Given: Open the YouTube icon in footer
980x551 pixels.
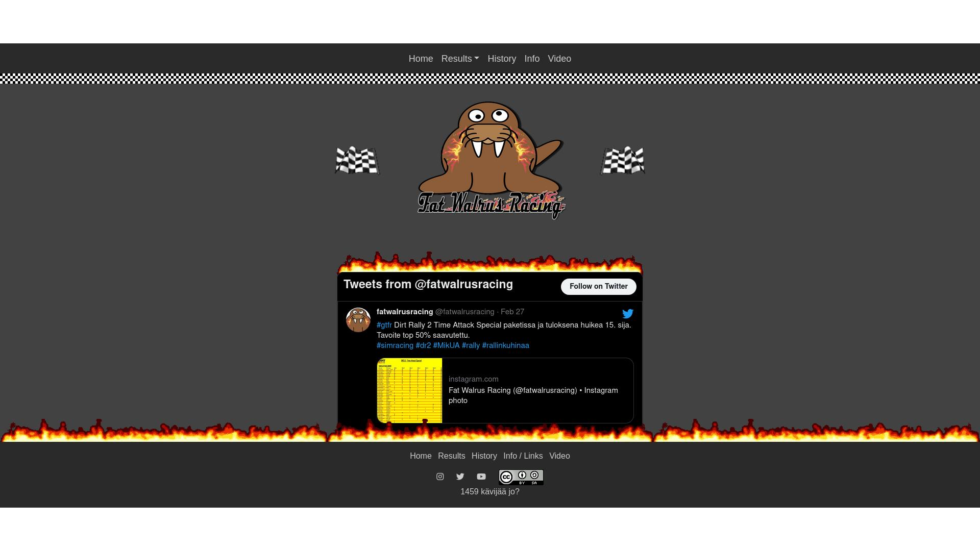Looking at the screenshot, I should pos(481,477).
